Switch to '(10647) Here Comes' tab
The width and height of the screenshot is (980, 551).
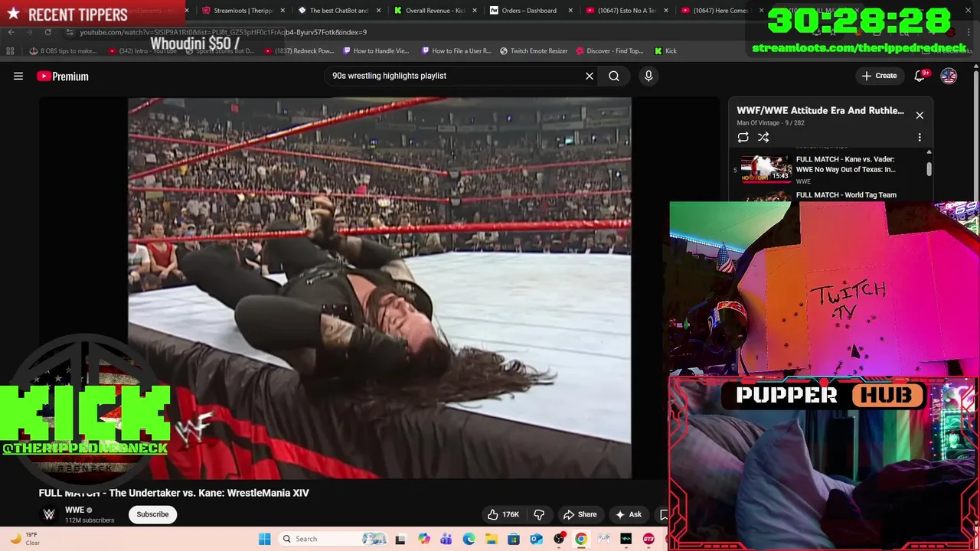click(721, 11)
